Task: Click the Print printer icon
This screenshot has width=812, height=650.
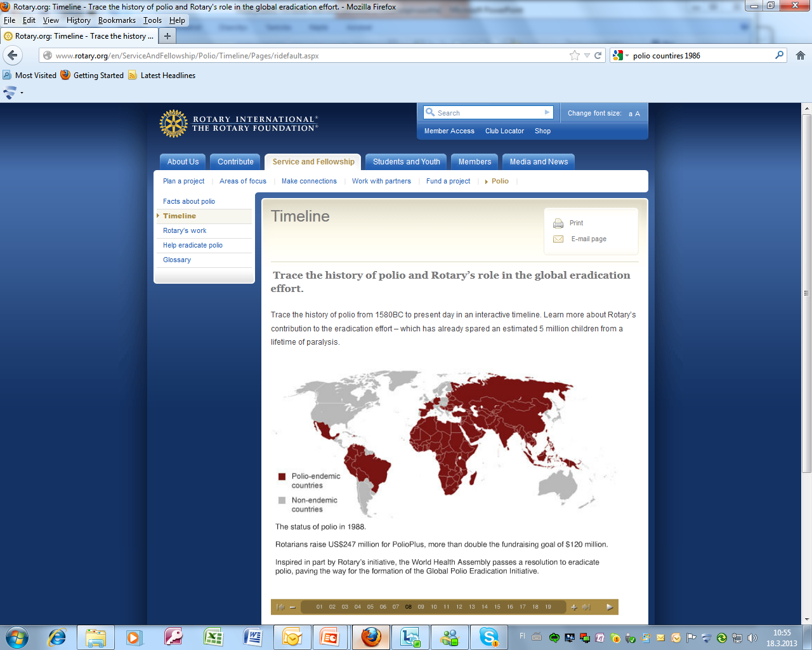Action: coord(558,223)
